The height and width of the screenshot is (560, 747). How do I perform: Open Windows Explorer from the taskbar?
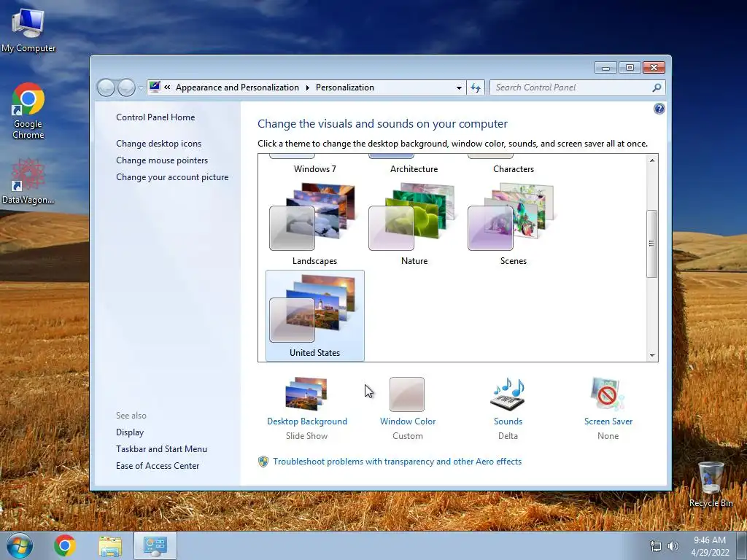coord(110,546)
